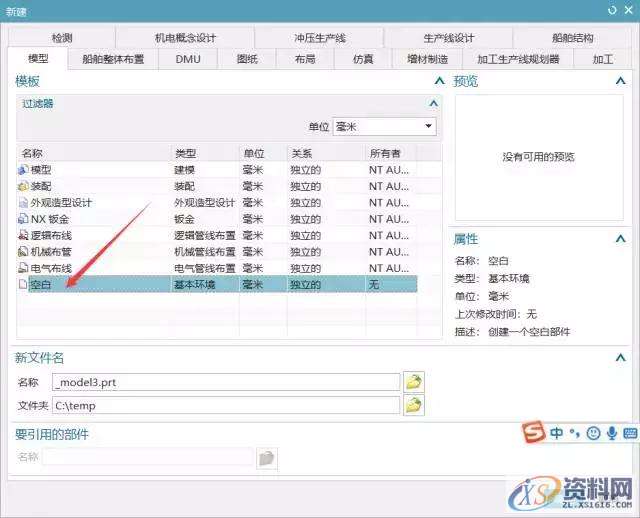Collapse the 新文件名 section

tap(627, 357)
